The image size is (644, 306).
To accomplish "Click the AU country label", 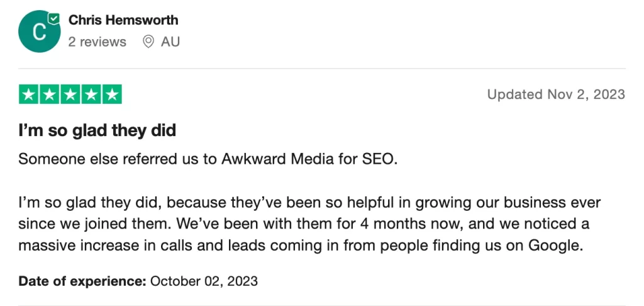I will pos(170,42).
